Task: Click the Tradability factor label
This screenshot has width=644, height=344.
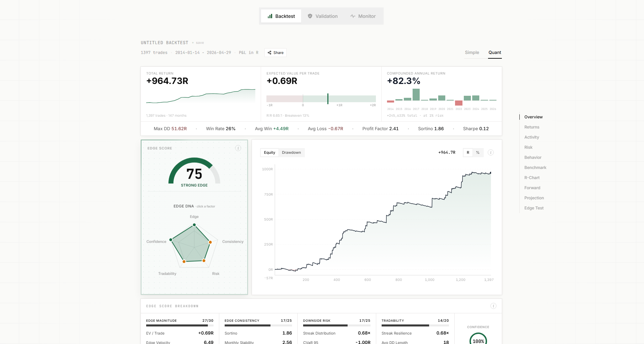Action: [167, 274]
